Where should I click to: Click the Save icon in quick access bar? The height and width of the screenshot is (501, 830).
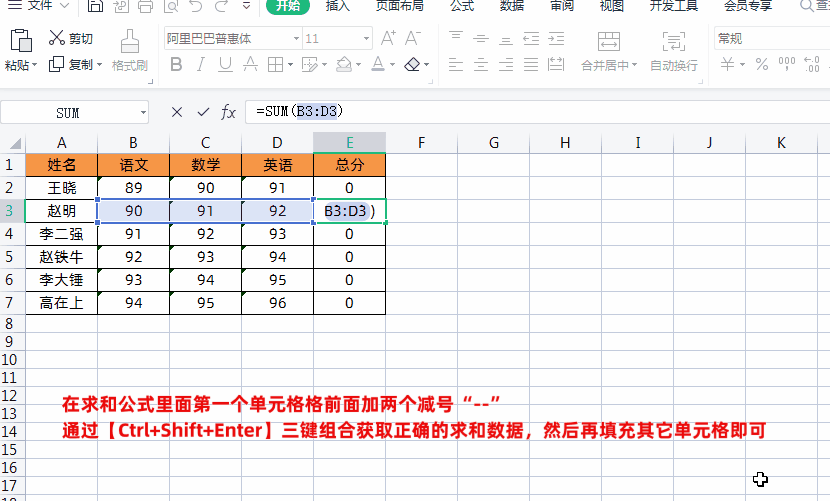95,5
